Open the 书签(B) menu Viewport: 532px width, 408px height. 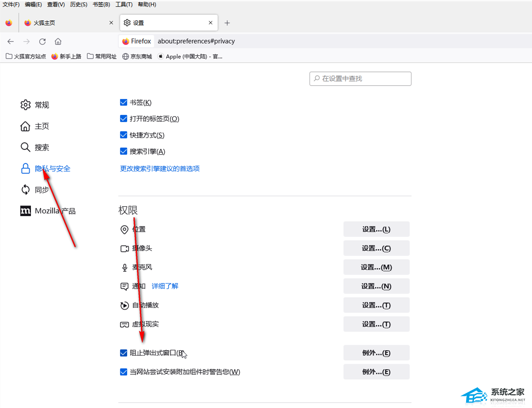102,4
